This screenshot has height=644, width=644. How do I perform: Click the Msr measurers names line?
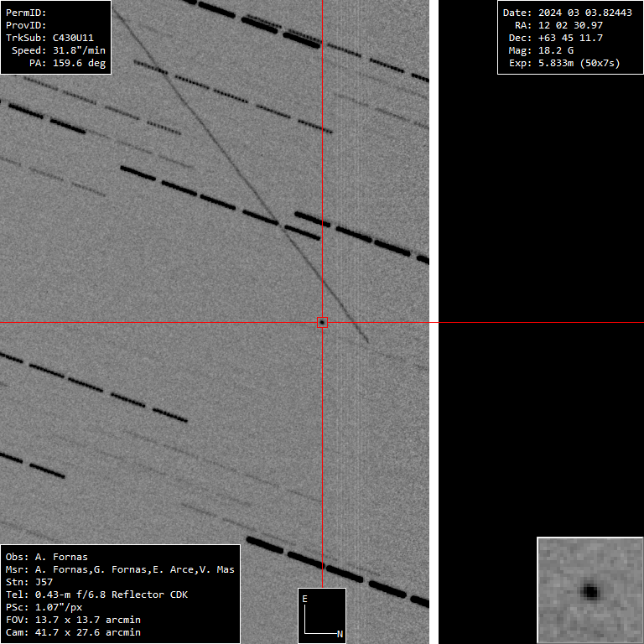pos(120,569)
